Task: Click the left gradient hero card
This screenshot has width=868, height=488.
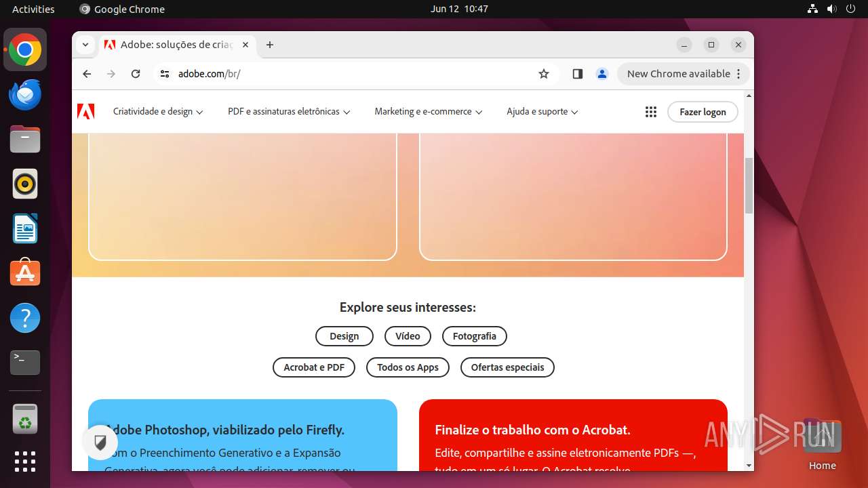Action: [x=243, y=197]
